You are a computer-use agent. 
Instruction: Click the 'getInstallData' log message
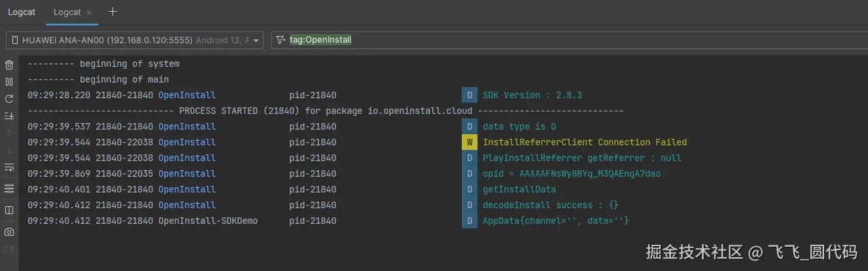tap(519, 189)
